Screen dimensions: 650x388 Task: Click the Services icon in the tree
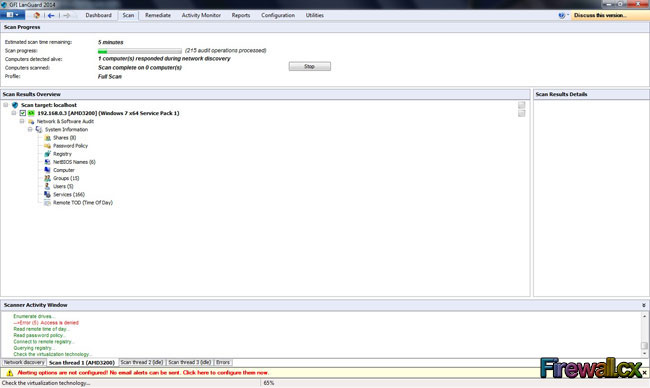(47, 194)
